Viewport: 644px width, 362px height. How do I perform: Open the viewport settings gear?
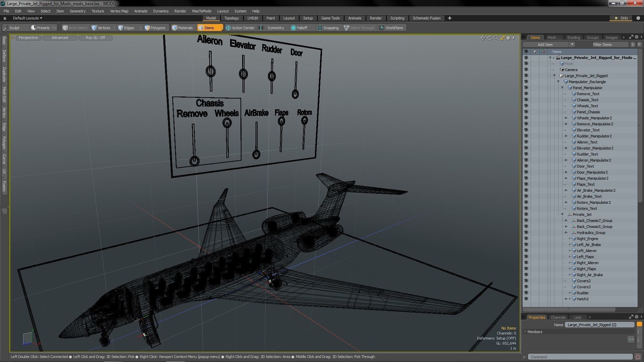pyautogui.click(x=508, y=38)
